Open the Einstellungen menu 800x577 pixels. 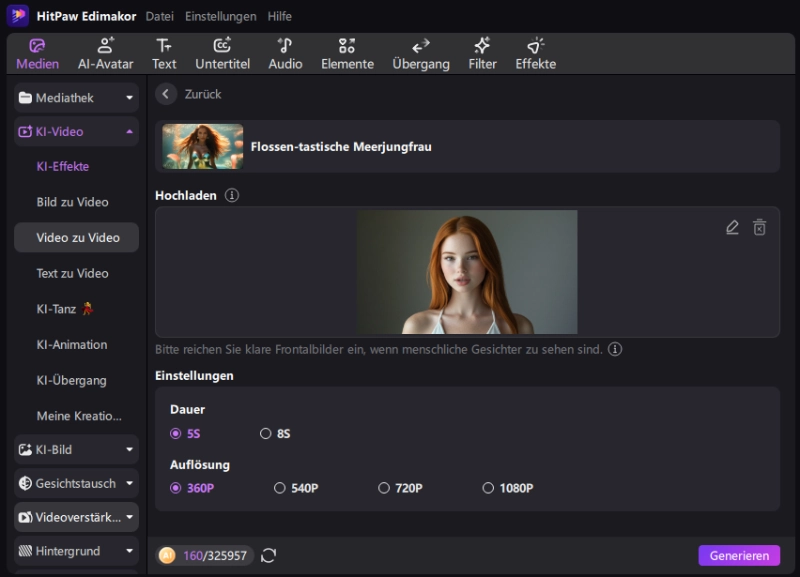tap(220, 17)
